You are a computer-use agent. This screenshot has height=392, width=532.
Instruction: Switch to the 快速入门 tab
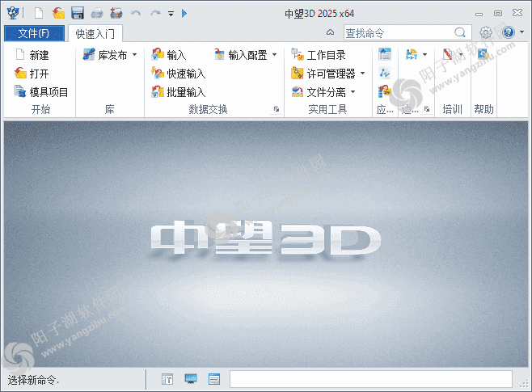[x=95, y=34]
